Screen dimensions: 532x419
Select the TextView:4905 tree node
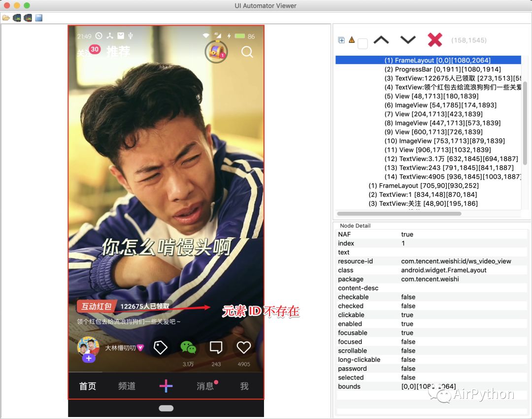453,177
